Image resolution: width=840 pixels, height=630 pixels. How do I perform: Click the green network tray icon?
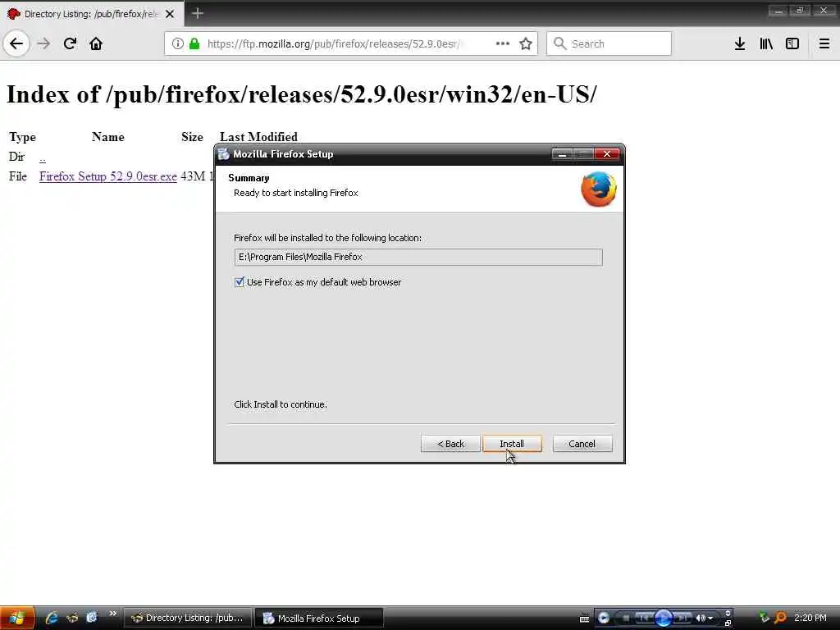click(765, 618)
